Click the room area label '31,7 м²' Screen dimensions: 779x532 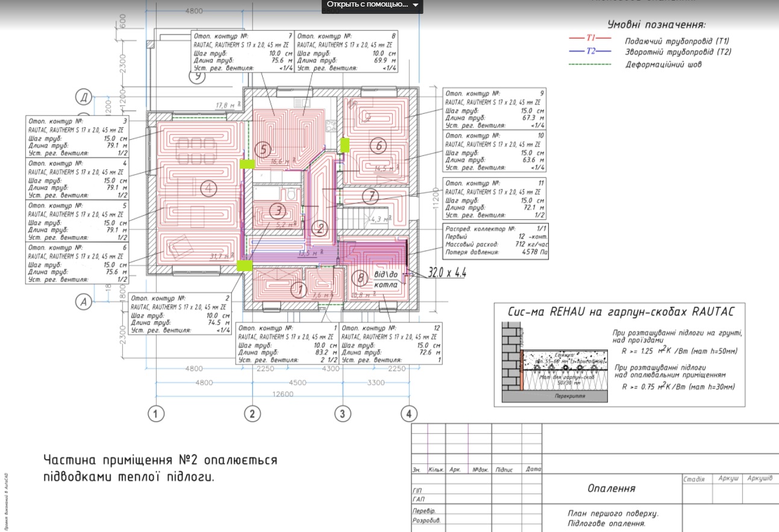pyautogui.click(x=221, y=257)
